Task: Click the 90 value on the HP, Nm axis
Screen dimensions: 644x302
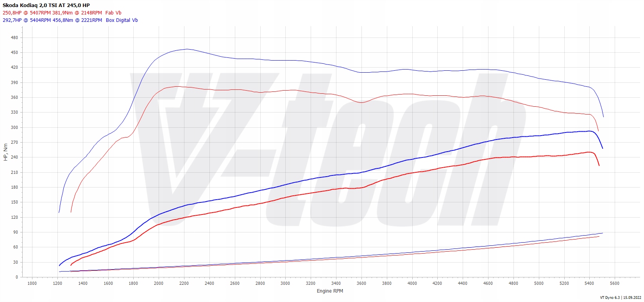Action: point(16,232)
